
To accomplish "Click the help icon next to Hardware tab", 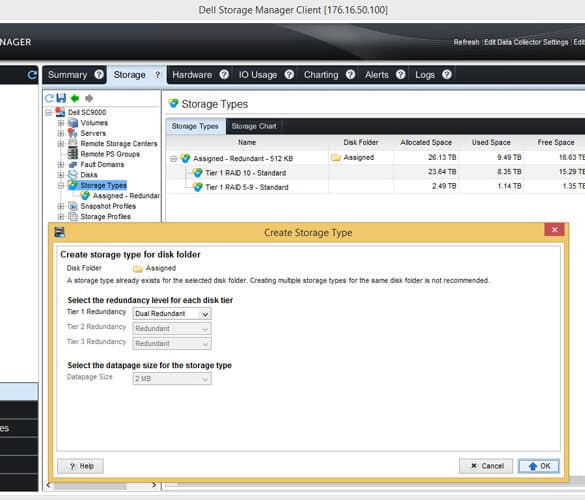I will 224,75.
